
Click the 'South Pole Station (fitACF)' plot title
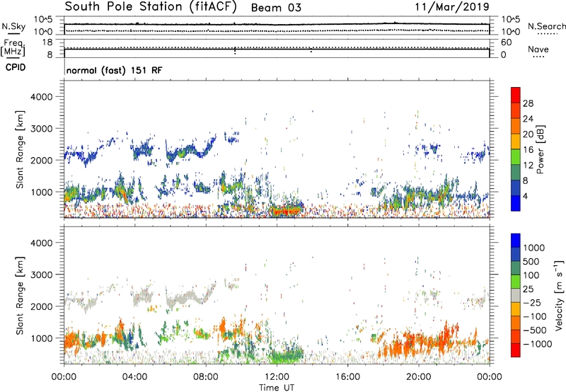click(x=151, y=6)
